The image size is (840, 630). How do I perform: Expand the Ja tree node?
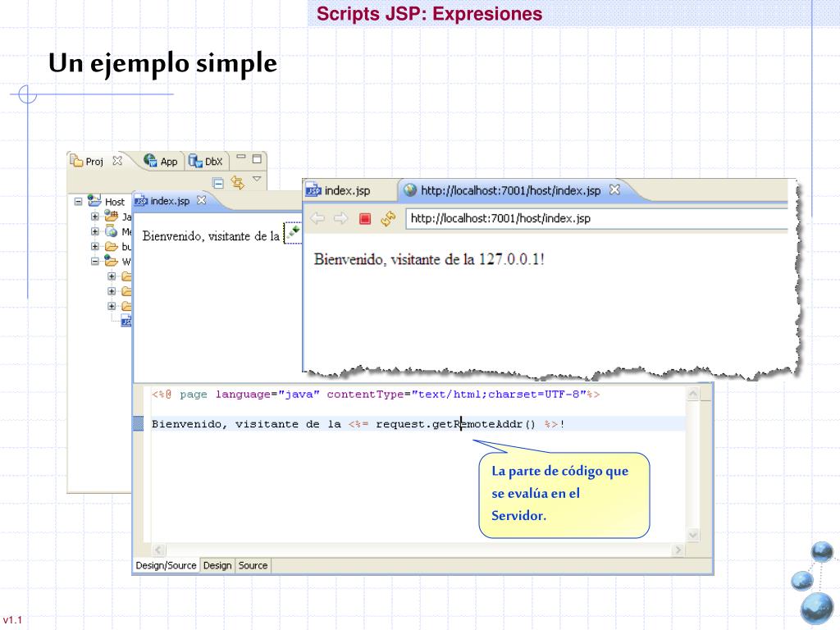tap(95, 217)
